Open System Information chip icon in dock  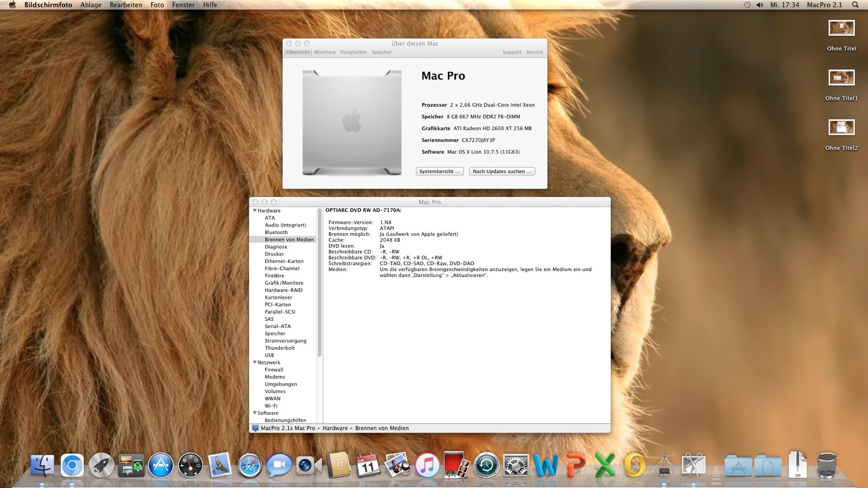click(x=664, y=465)
